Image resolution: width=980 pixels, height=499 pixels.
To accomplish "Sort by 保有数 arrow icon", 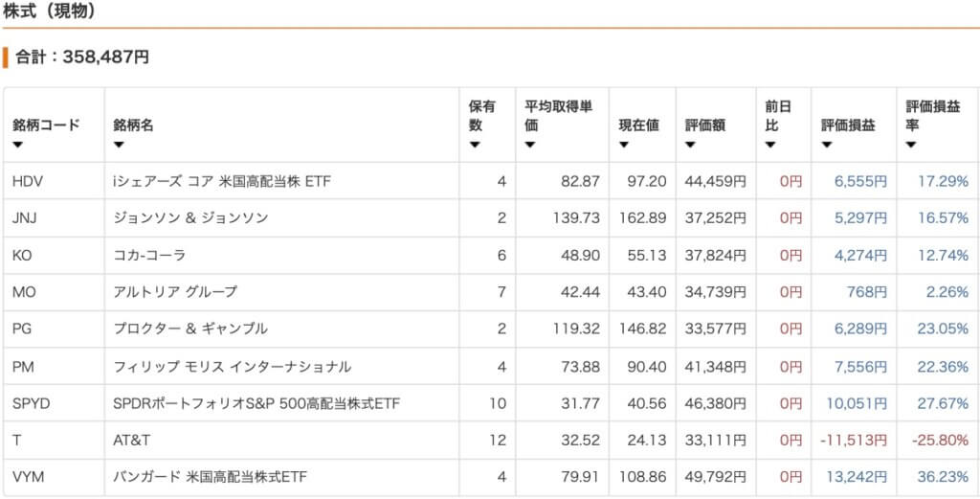I will click(x=475, y=145).
